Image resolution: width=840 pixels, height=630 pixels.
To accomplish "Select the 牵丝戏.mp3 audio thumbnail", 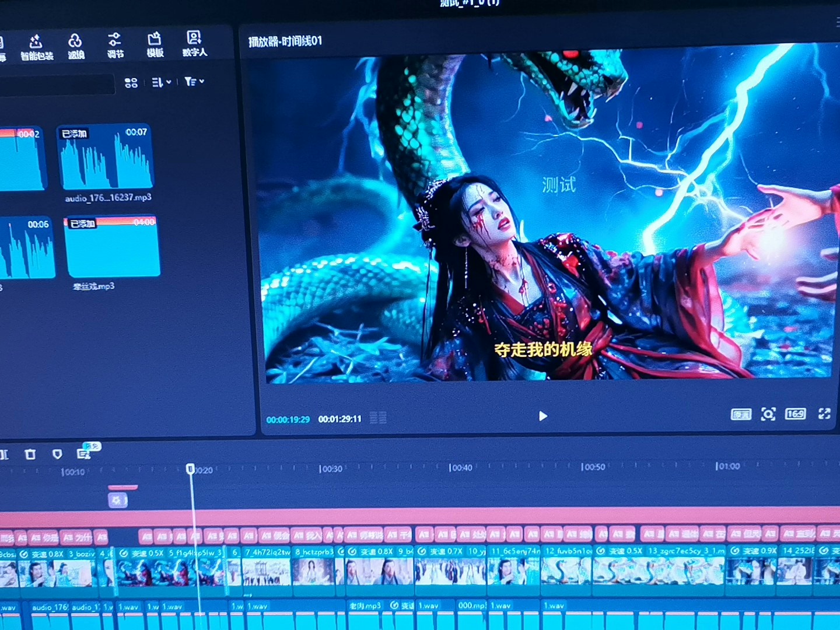I will [113, 246].
